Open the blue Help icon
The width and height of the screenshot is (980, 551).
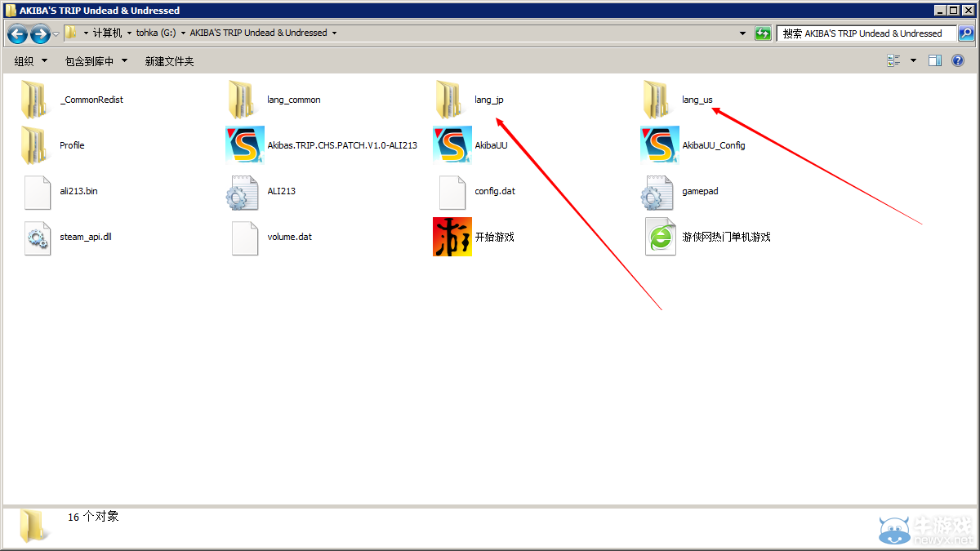point(958,60)
